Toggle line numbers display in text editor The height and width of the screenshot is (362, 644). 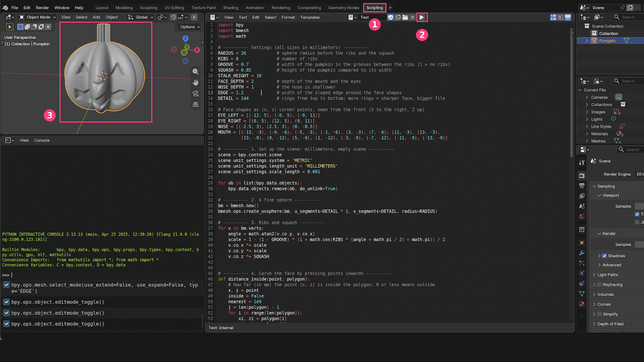pyautogui.click(x=553, y=17)
